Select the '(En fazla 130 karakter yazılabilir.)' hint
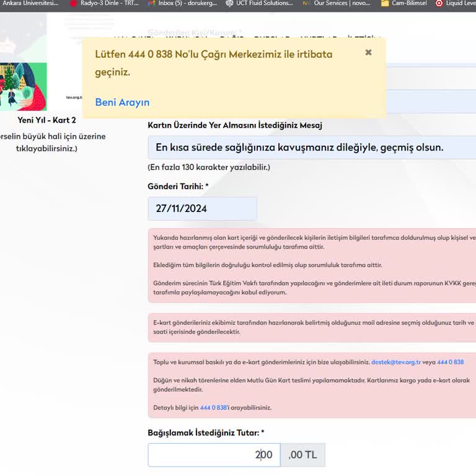The height and width of the screenshot is (476, 476). [x=209, y=167]
